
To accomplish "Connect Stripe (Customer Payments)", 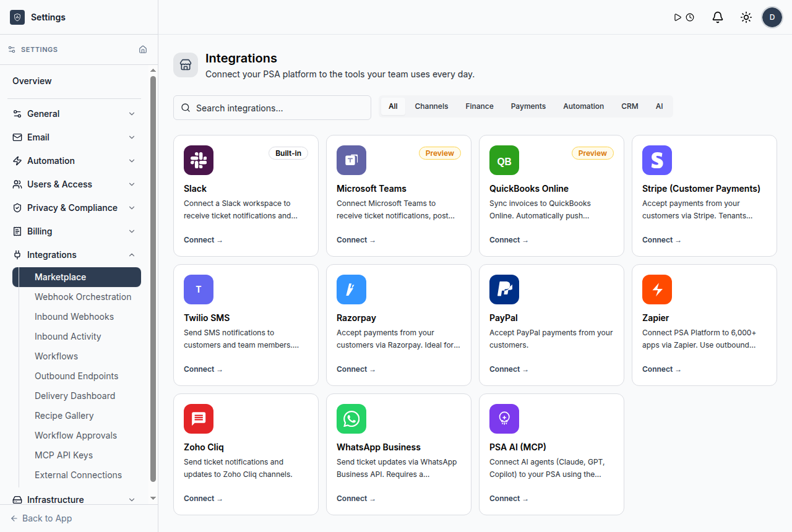I will tap(661, 240).
